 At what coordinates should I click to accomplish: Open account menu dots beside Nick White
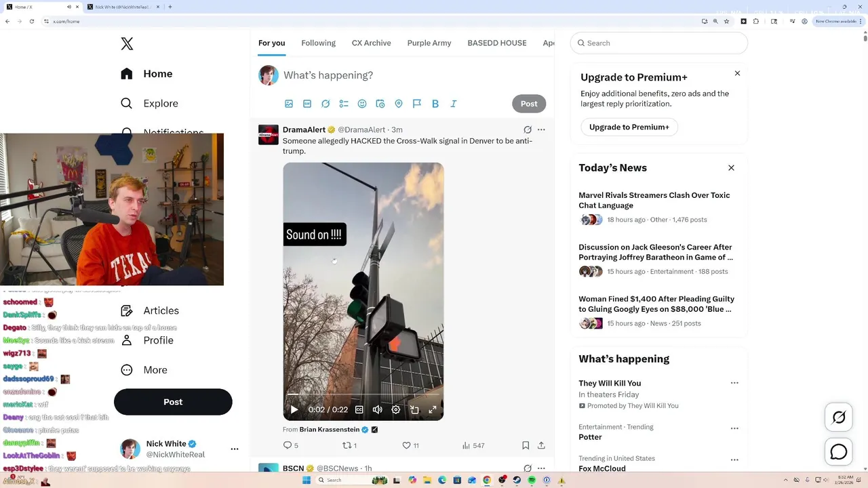coord(235,449)
